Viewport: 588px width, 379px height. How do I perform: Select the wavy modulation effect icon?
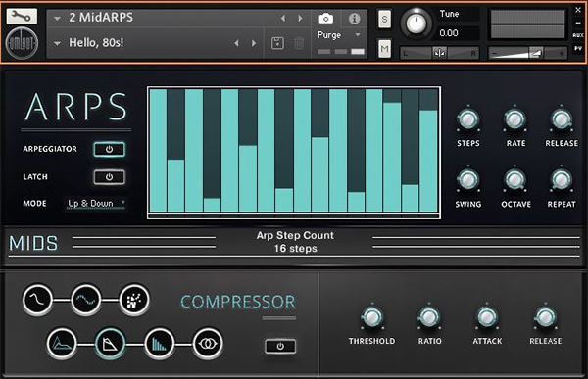tap(86, 299)
